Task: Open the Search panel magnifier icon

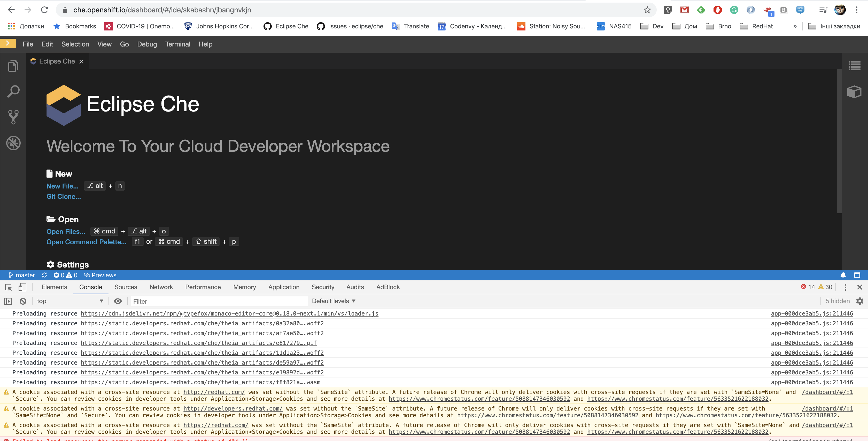Action: (x=13, y=91)
